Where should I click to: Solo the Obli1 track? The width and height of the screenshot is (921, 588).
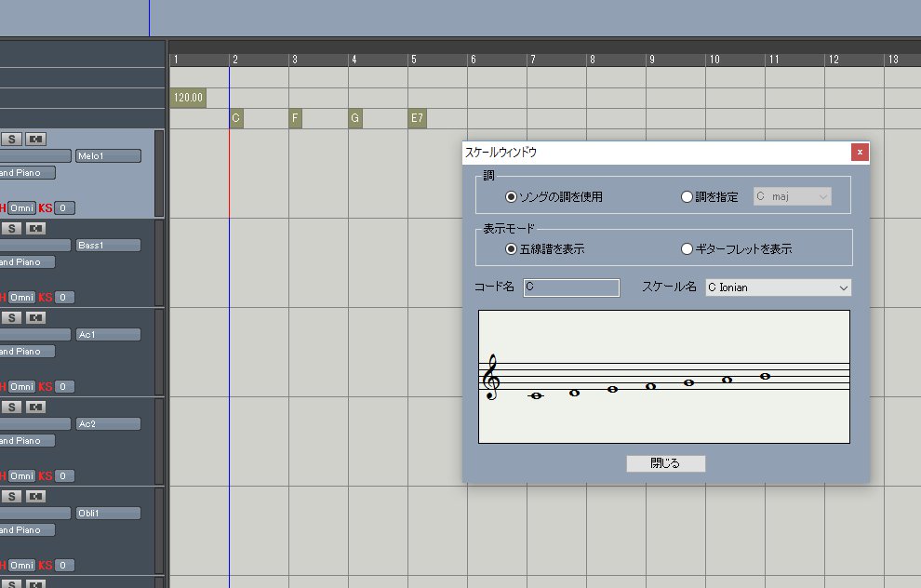[x=11, y=497]
